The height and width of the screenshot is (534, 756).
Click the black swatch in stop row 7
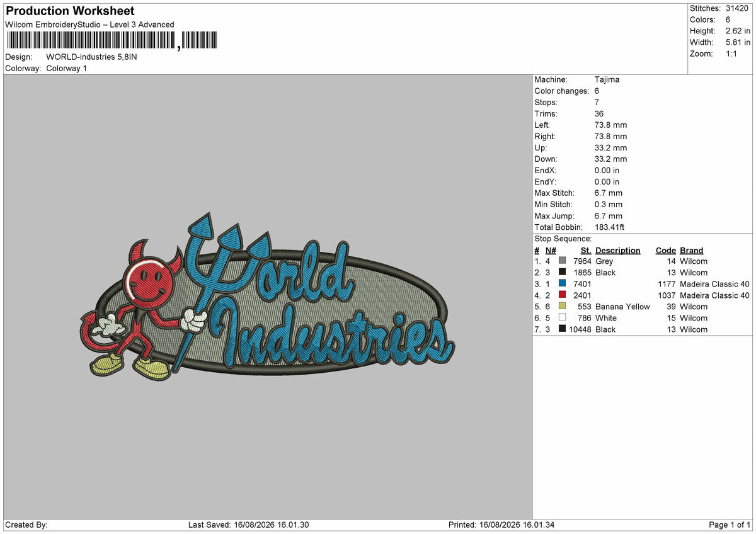[x=562, y=329]
